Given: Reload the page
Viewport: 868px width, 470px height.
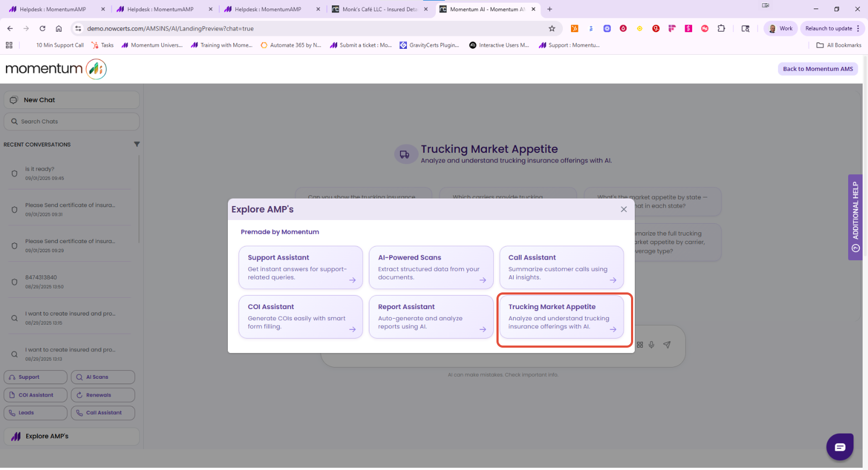Looking at the screenshot, I should [x=42, y=28].
